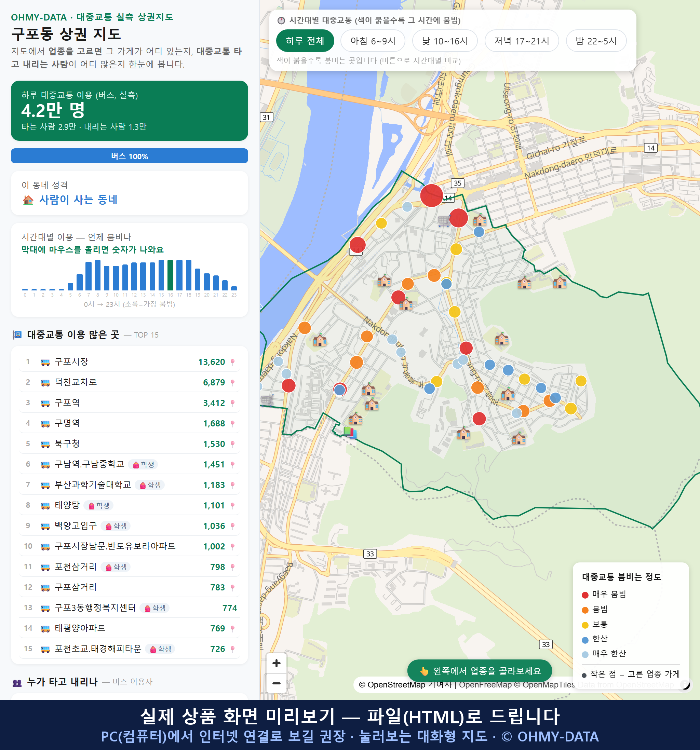The height and width of the screenshot is (750, 700).
Task: Click the largest red bus-stop circle on map
Action: click(431, 195)
